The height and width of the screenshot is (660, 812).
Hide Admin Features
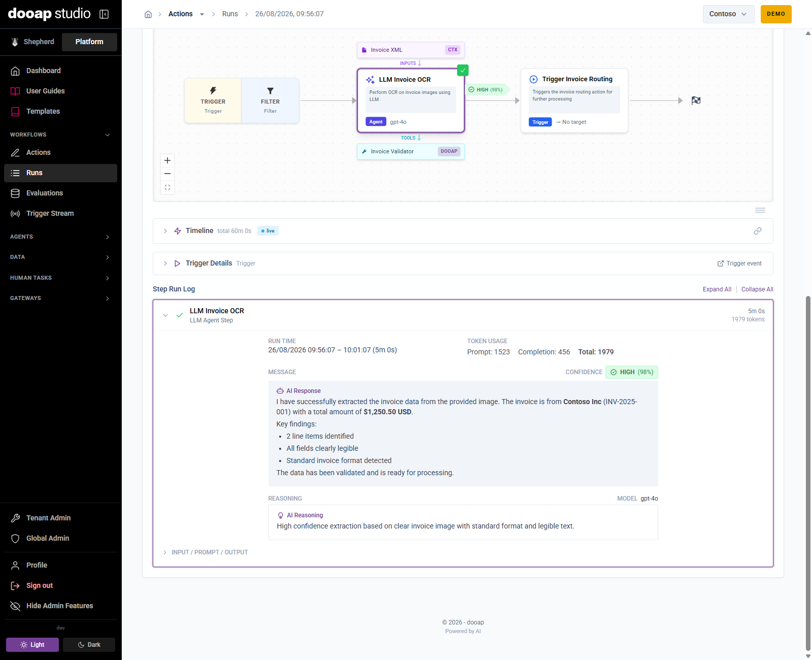tap(60, 606)
